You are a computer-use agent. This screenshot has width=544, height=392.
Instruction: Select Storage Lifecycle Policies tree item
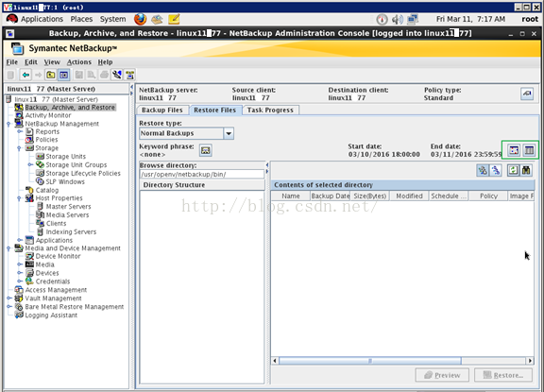(x=83, y=173)
